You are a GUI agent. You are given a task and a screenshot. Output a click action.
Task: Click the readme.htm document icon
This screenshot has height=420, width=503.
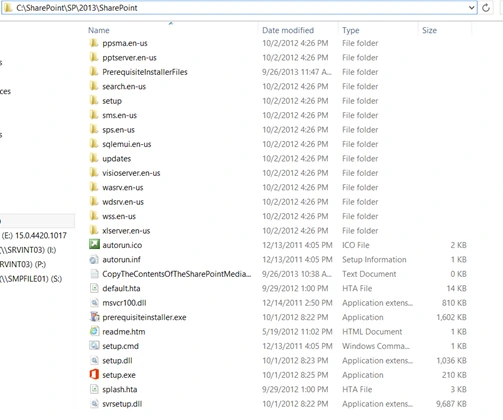tap(94, 331)
